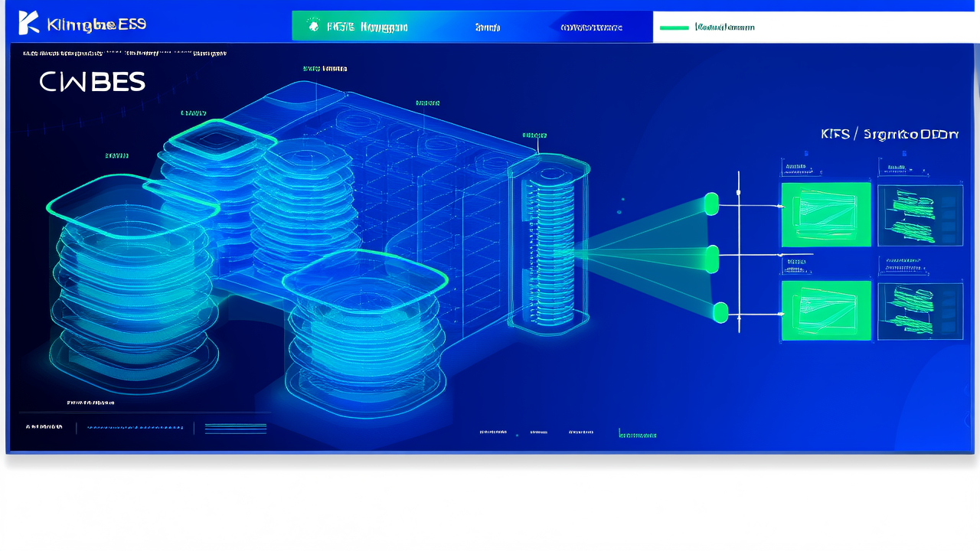Select the middle green connector node
Image resolution: width=980 pixels, height=551 pixels.
tap(712, 259)
